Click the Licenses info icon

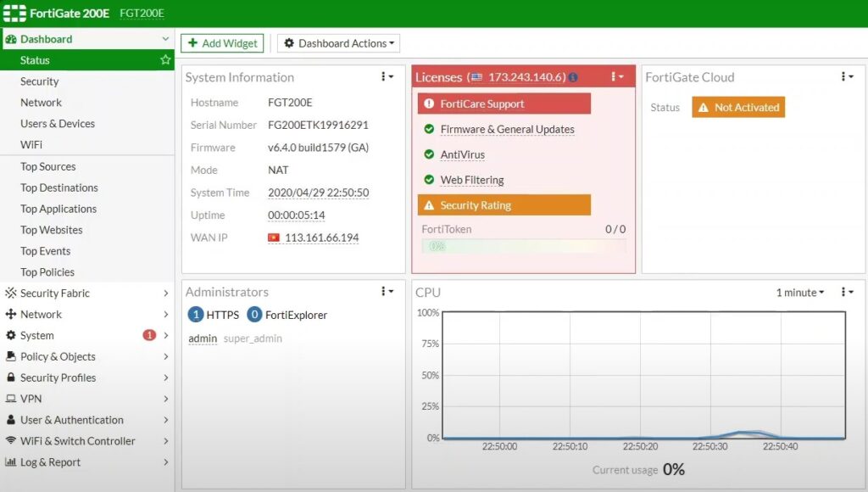574,77
